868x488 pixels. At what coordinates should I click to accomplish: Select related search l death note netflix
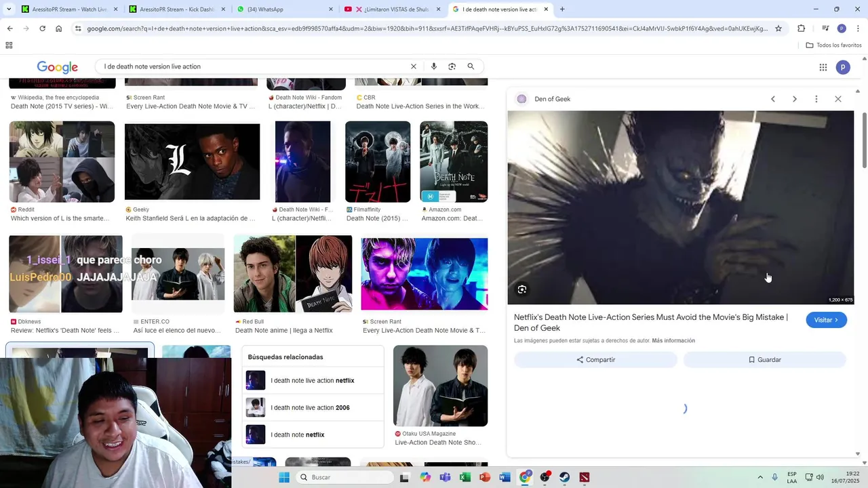[x=313, y=435]
